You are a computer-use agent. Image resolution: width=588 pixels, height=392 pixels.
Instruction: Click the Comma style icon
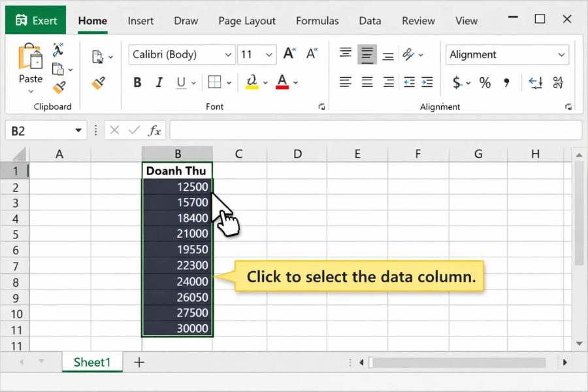click(506, 83)
